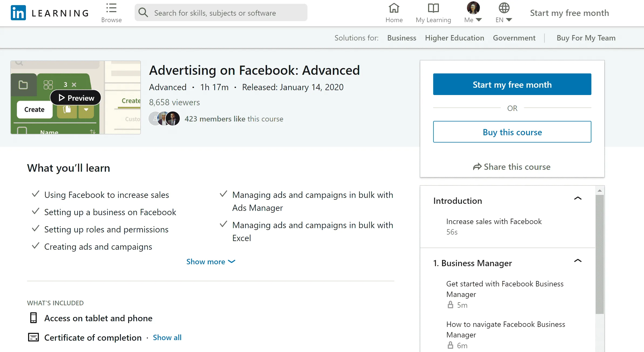Click Setting up a business on Facebook

tap(110, 212)
